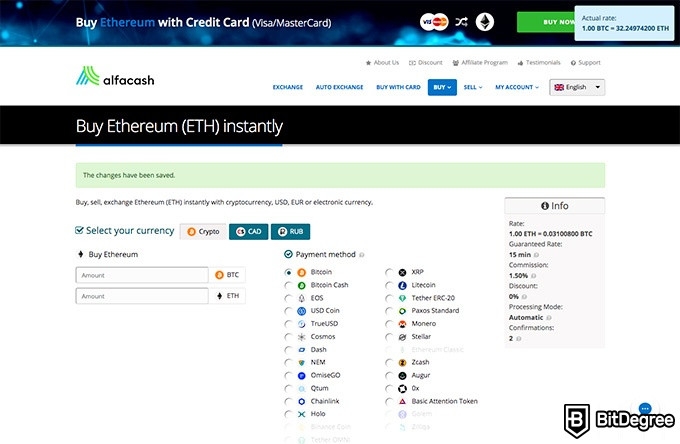Click the help icon beside Guaranteed Rate 15 min
The height and width of the screenshot is (444, 680).
click(x=536, y=255)
